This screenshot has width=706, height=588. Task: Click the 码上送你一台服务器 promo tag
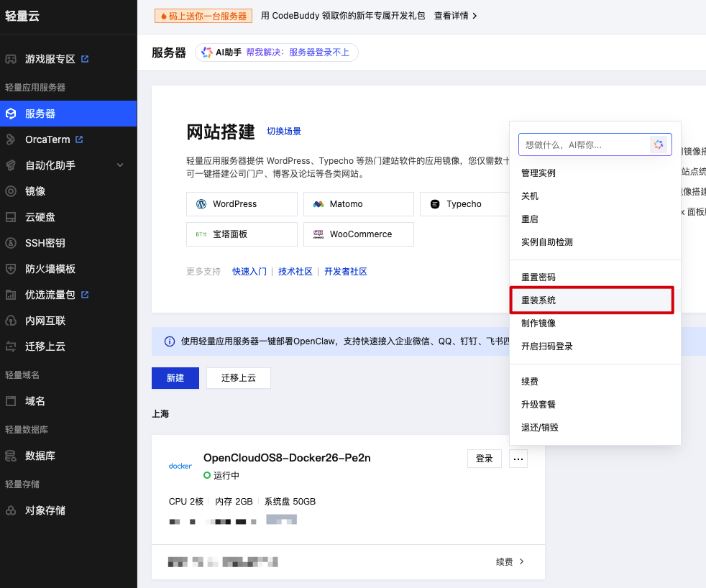click(203, 16)
